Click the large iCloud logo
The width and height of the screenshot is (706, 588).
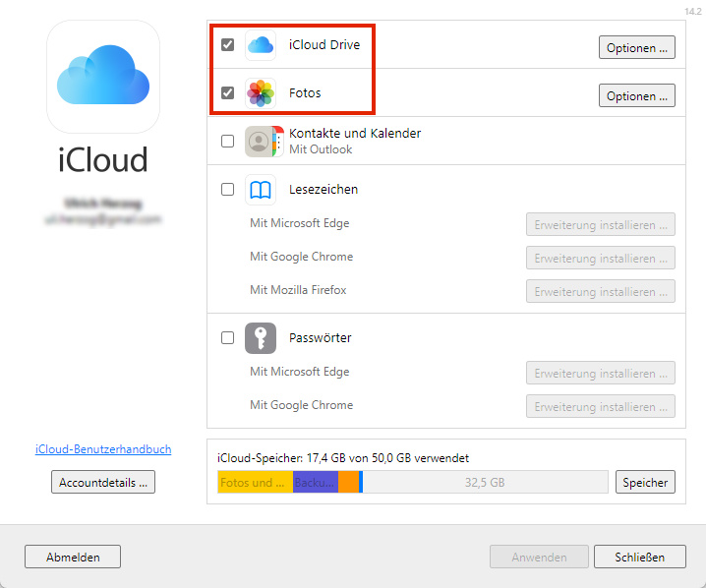[x=103, y=77]
